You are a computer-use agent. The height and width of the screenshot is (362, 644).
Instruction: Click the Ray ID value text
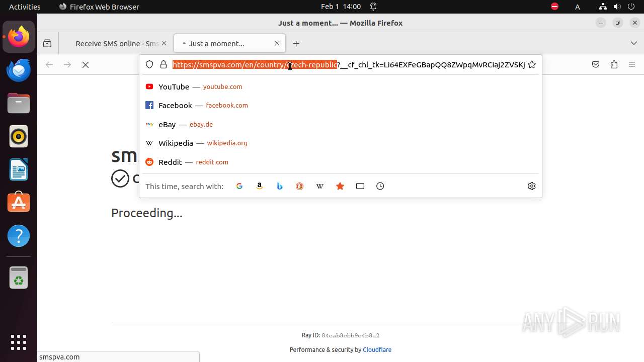351,335
